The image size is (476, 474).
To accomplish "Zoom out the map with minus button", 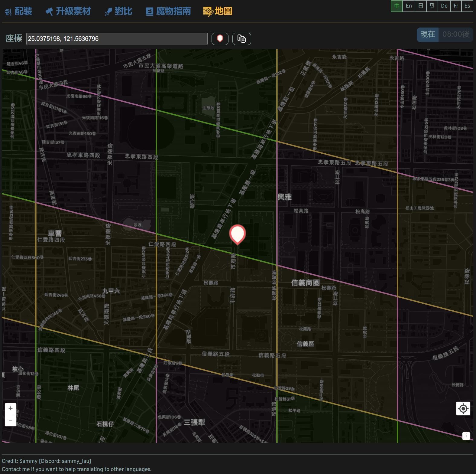I will pyautogui.click(x=11, y=420).
